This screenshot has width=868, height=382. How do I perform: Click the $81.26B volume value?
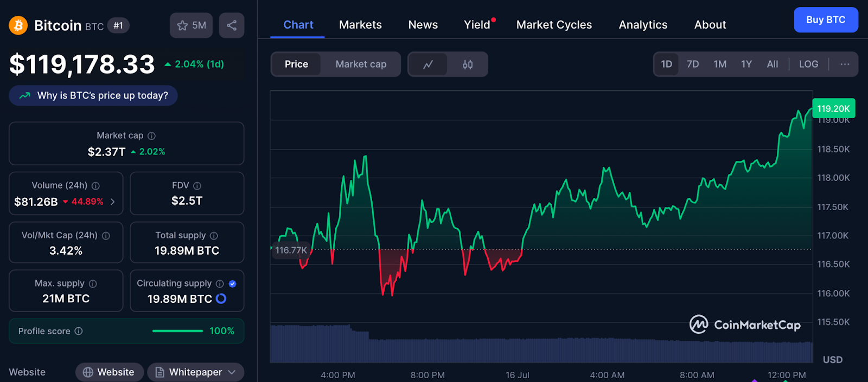point(36,202)
